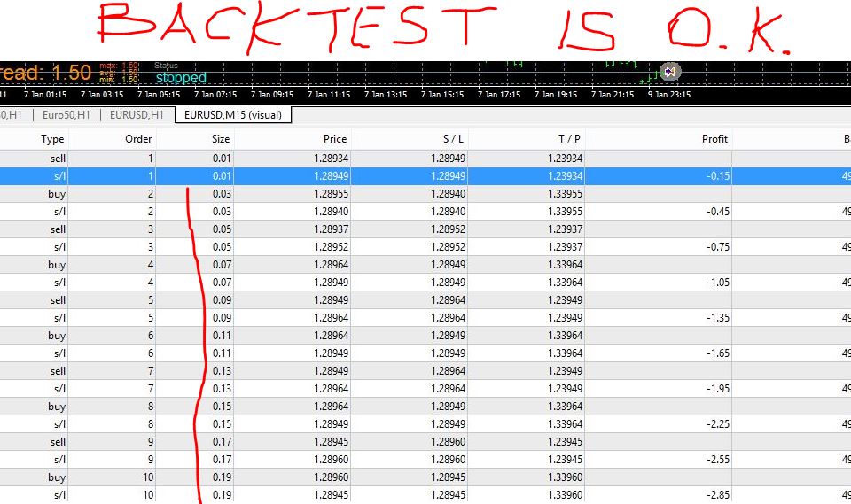Image resolution: width=851 pixels, height=504 pixels.
Task: Click the '7 Jan 17:15' time label
Action: [499, 95]
